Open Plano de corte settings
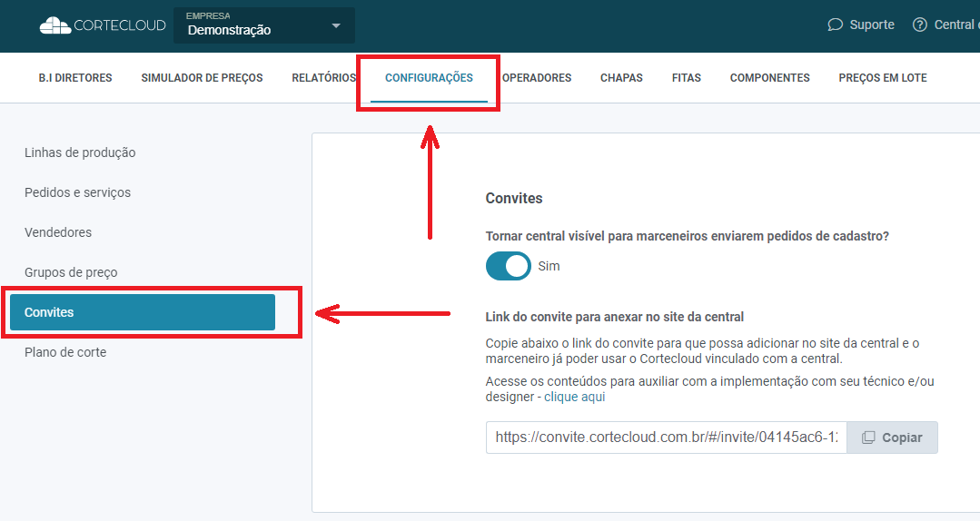 click(x=65, y=352)
